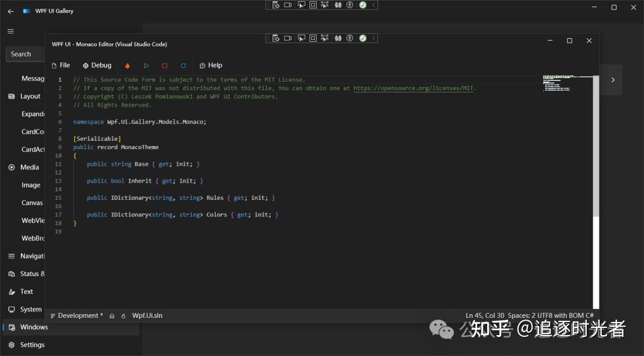Screen dimensions: 644x356
Task: Click the flame icon in the status bar
Action: 123,316
